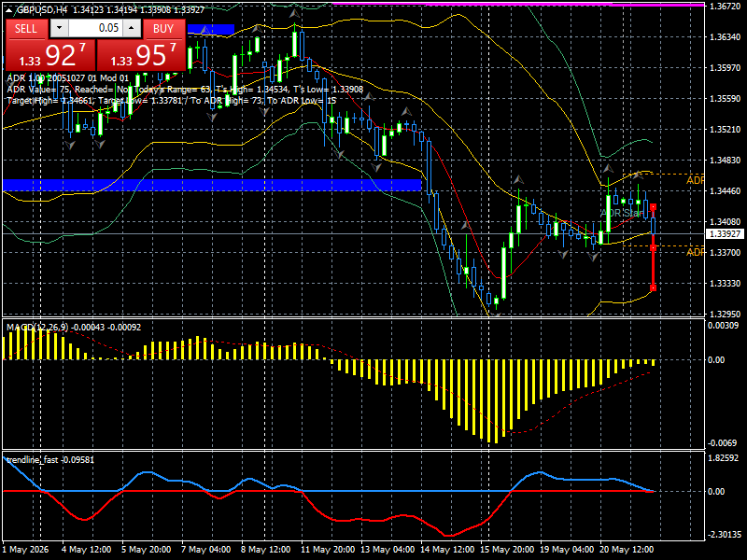Viewport: 747px width, 560px height.
Task: Click time axis label 14 May 12:00
Action: point(447,549)
